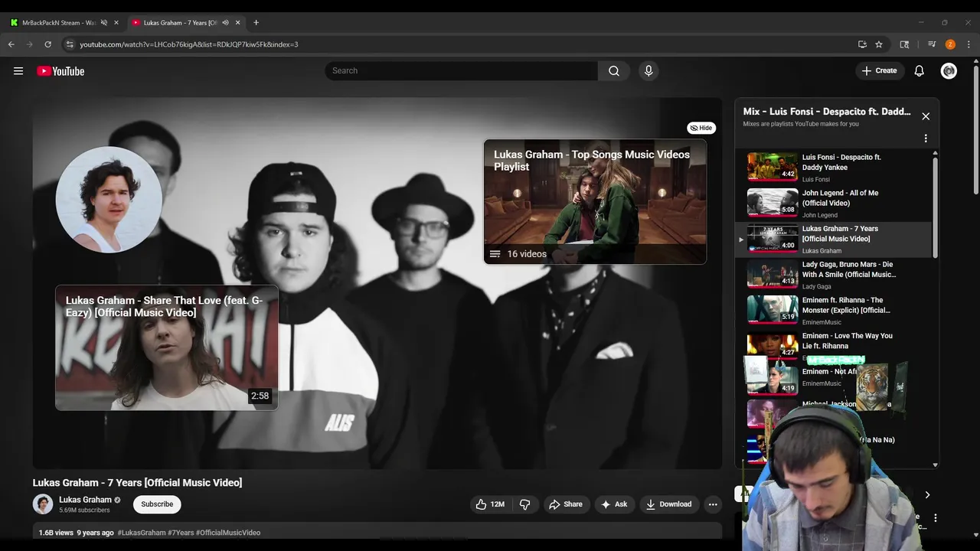Focus the YouTube search field
980x551 pixels.
[x=462, y=70]
